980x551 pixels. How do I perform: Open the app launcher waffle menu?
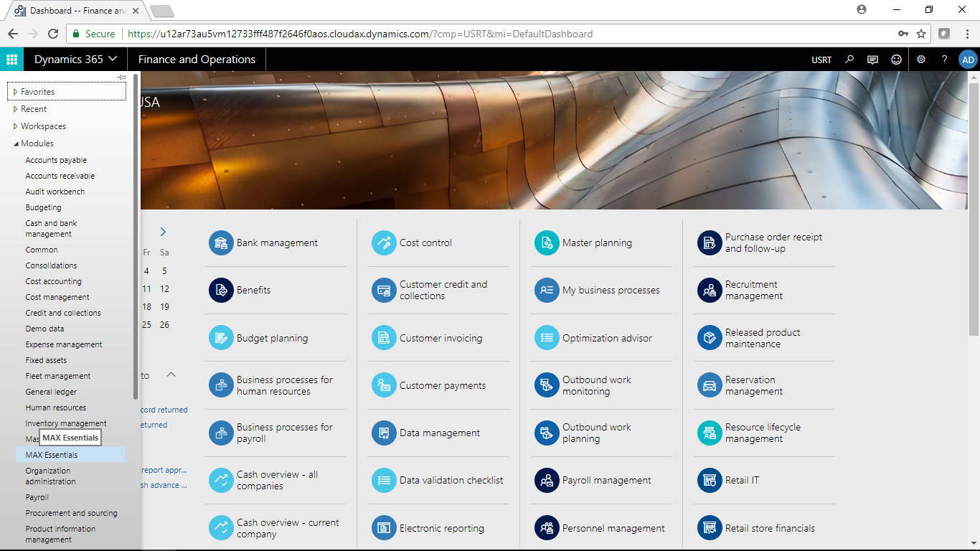click(11, 60)
